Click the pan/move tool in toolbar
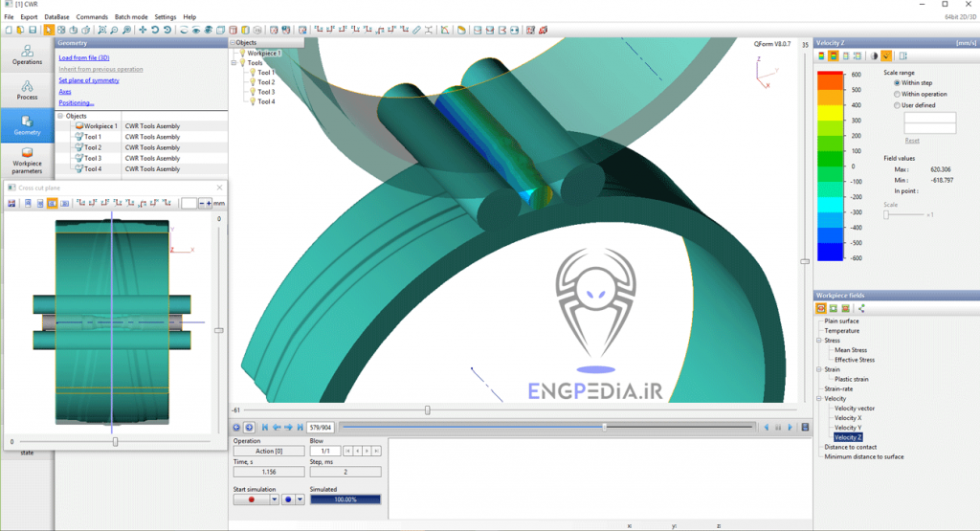 pos(143,31)
